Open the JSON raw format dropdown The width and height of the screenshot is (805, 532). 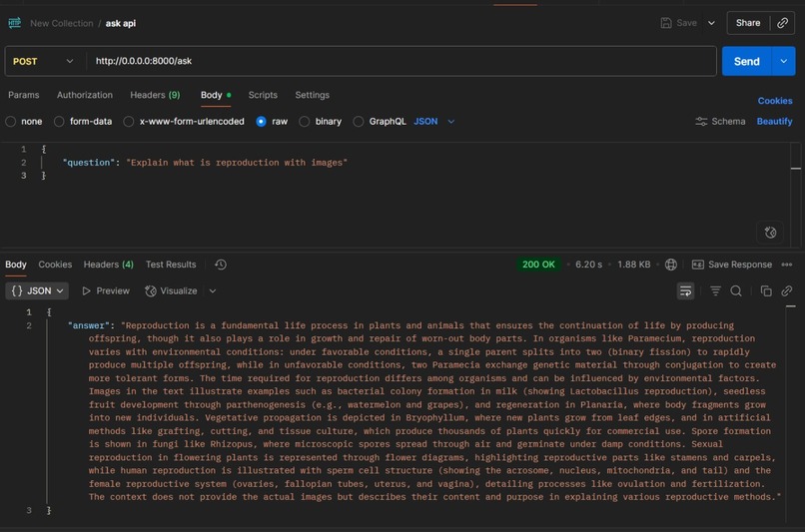pyautogui.click(x=434, y=122)
